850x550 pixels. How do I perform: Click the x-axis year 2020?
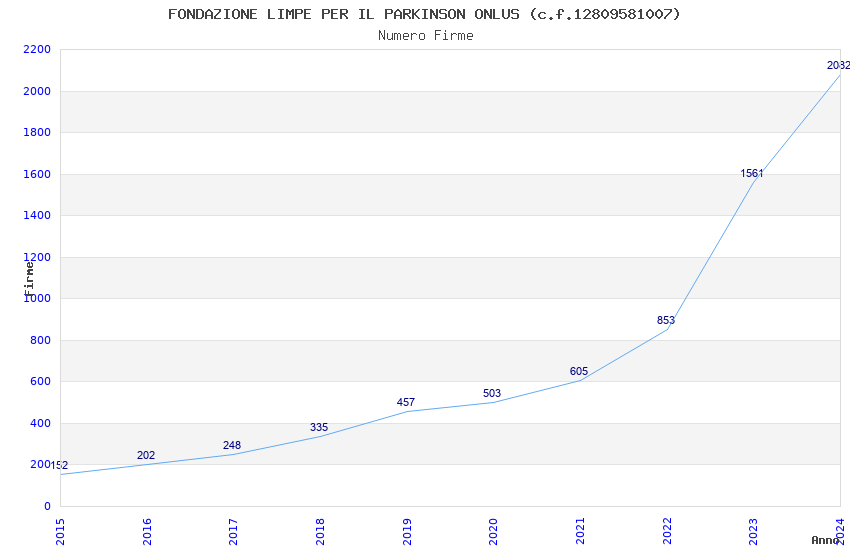[493, 532]
